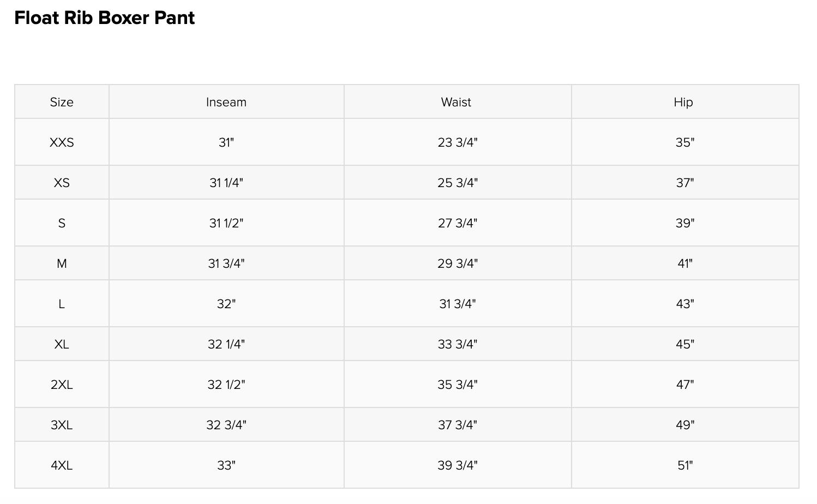
Task: Select the 39 3/4" waist value
Action: tap(458, 465)
